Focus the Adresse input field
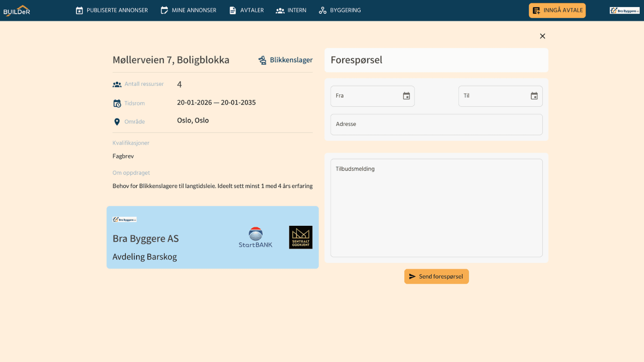 tap(436, 124)
